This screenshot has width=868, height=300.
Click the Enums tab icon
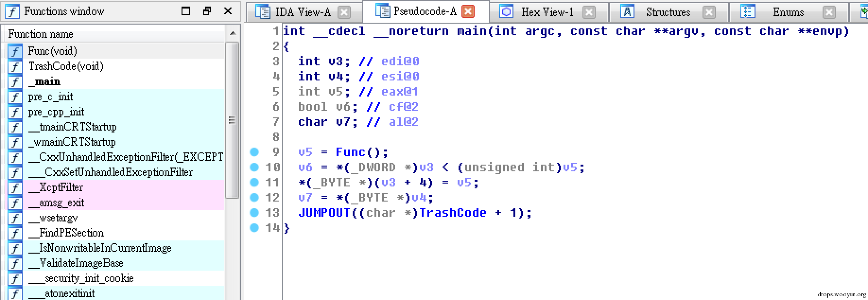pos(747,11)
